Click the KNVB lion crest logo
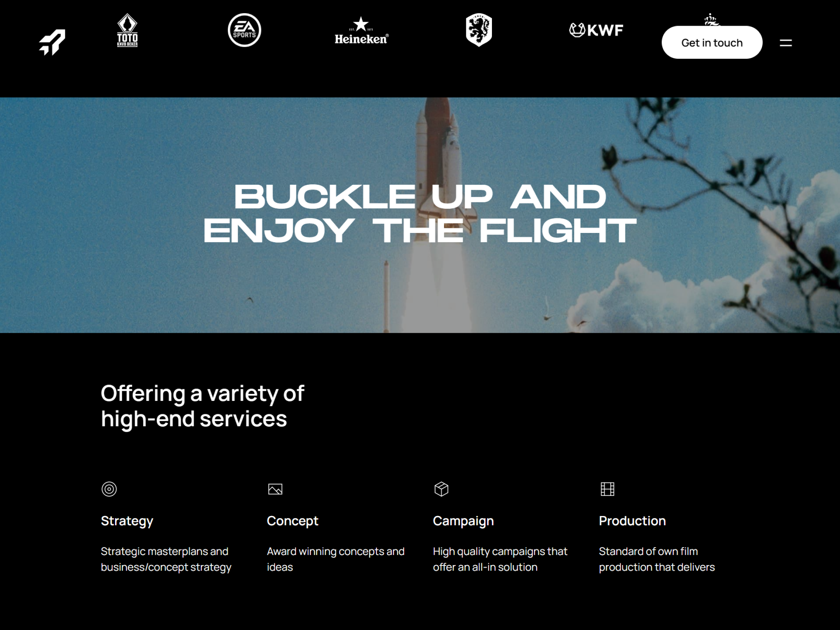This screenshot has height=630, width=840. [x=479, y=30]
